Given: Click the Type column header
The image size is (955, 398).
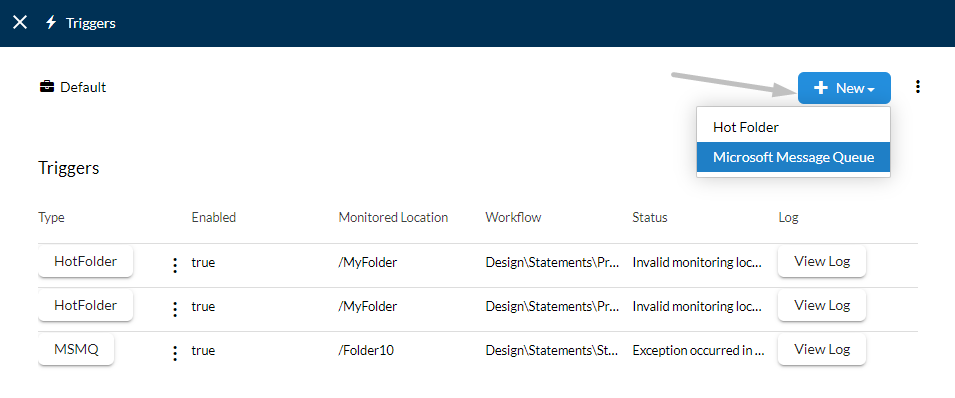Looking at the screenshot, I should click(51, 218).
